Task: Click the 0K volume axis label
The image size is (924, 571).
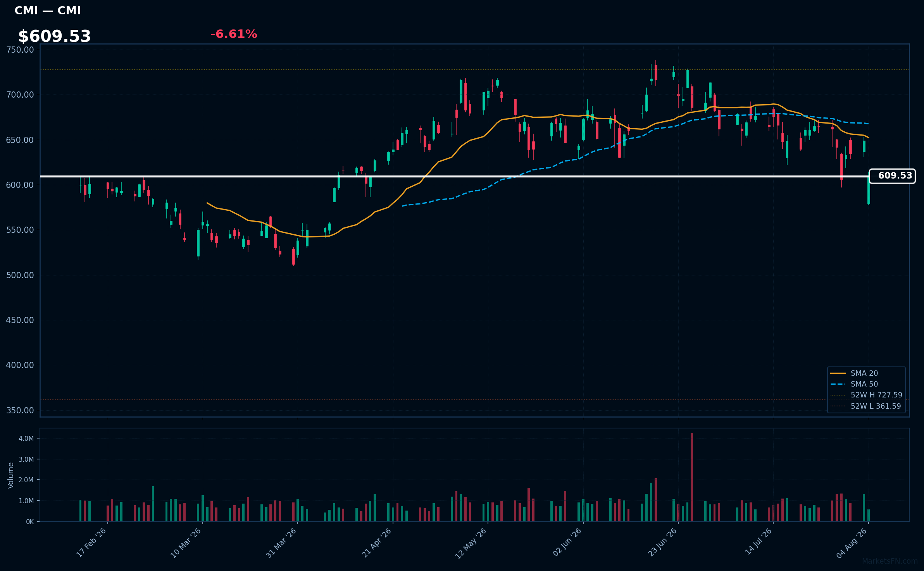Action: pos(30,522)
